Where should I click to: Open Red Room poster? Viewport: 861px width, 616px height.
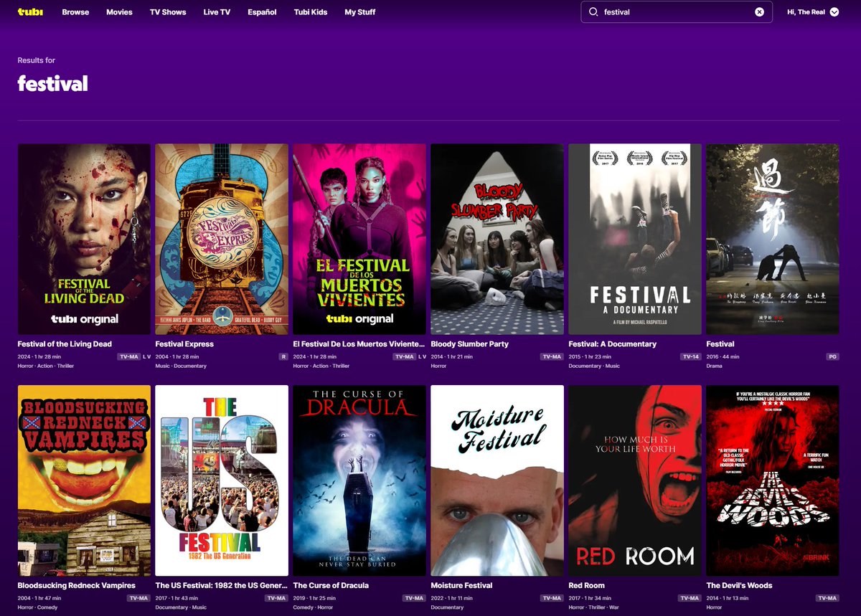coord(635,480)
